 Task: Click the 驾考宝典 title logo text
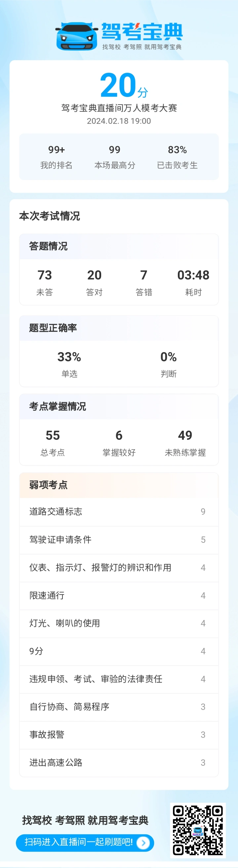tap(142, 31)
